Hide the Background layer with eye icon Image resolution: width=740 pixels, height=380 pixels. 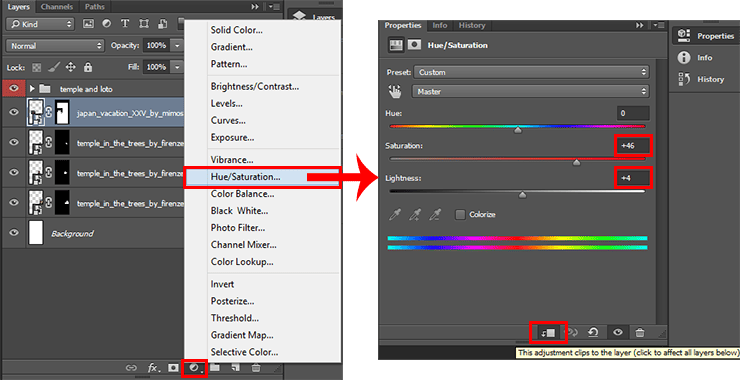click(x=14, y=233)
